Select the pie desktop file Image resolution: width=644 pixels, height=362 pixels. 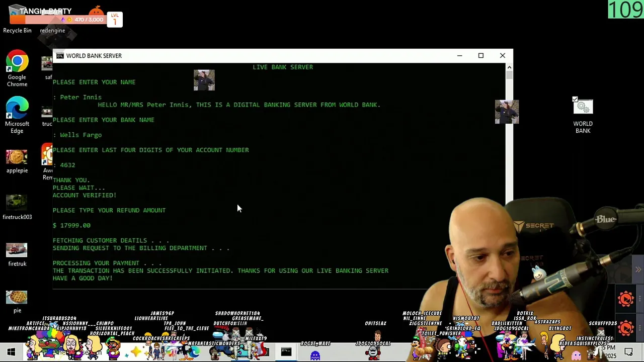coord(17,301)
